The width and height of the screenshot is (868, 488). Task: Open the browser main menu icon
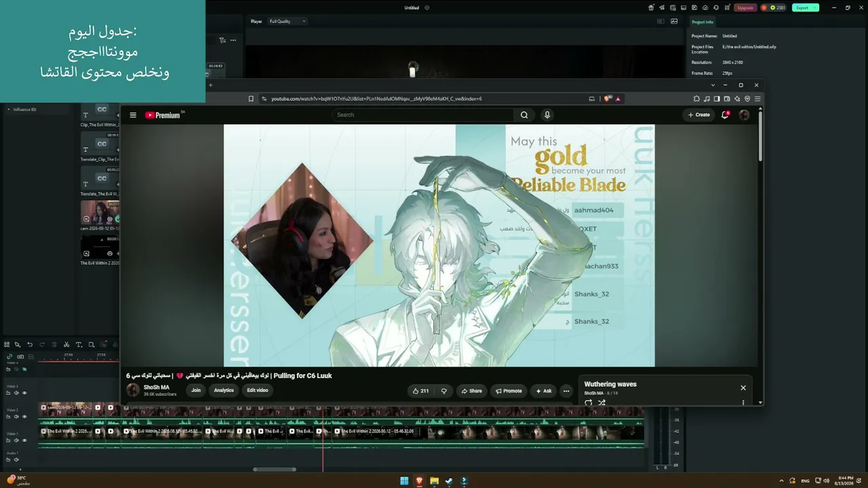click(x=757, y=99)
